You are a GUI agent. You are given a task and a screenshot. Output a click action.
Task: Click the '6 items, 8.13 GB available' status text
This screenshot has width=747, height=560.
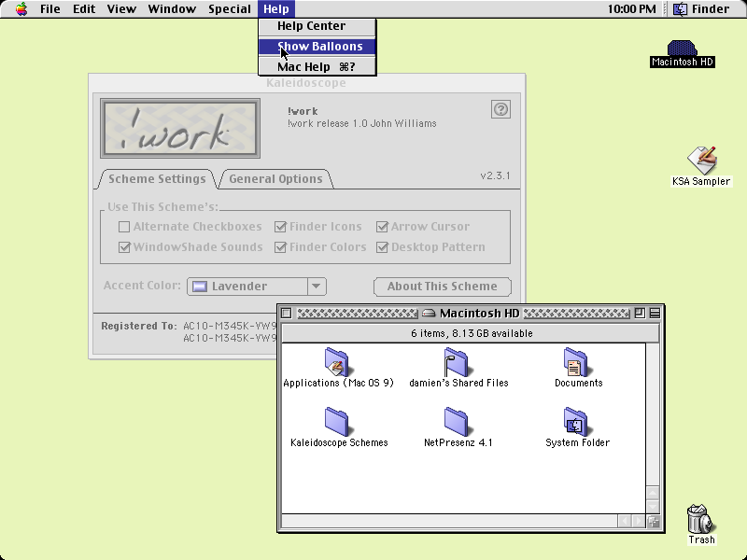pyautogui.click(x=472, y=333)
